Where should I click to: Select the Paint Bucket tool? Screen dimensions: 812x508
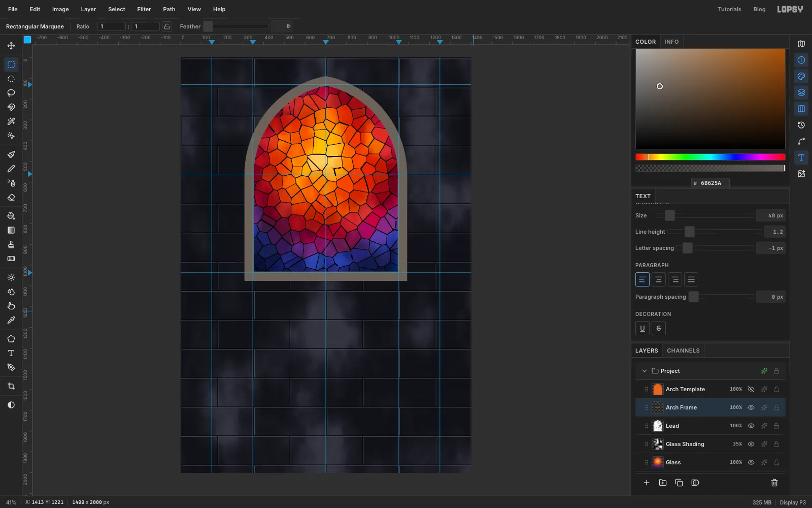(11, 216)
